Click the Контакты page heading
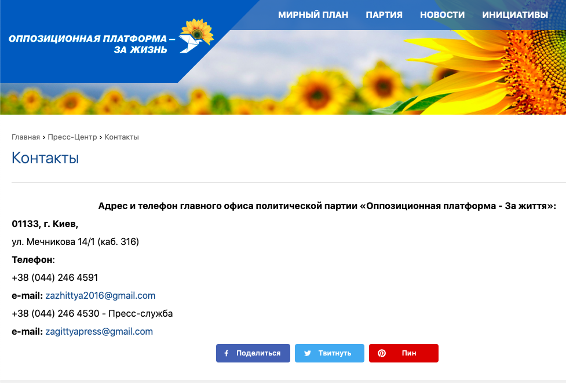The height and width of the screenshot is (392, 566). point(45,158)
